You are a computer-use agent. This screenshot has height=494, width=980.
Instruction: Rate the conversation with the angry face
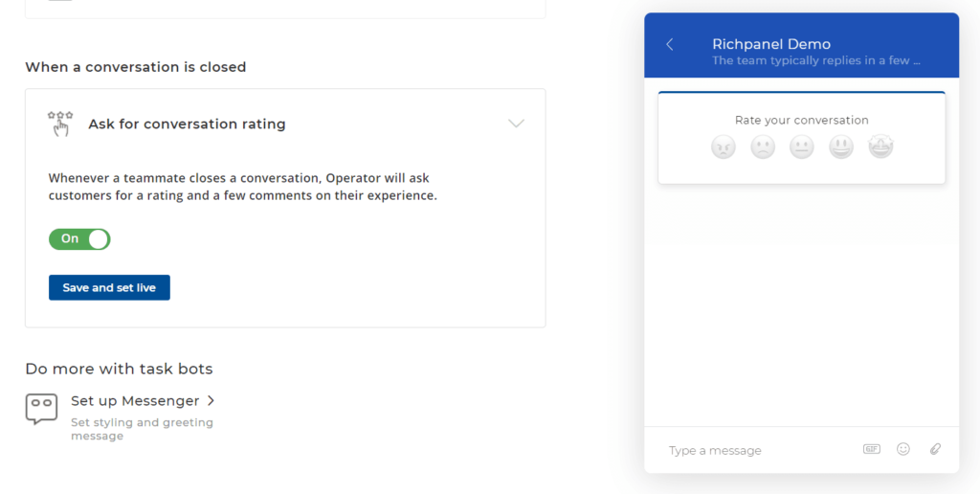(724, 147)
